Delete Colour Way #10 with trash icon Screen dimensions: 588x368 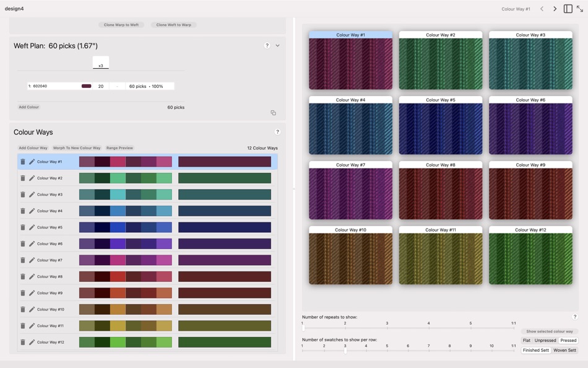[x=22, y=309]
